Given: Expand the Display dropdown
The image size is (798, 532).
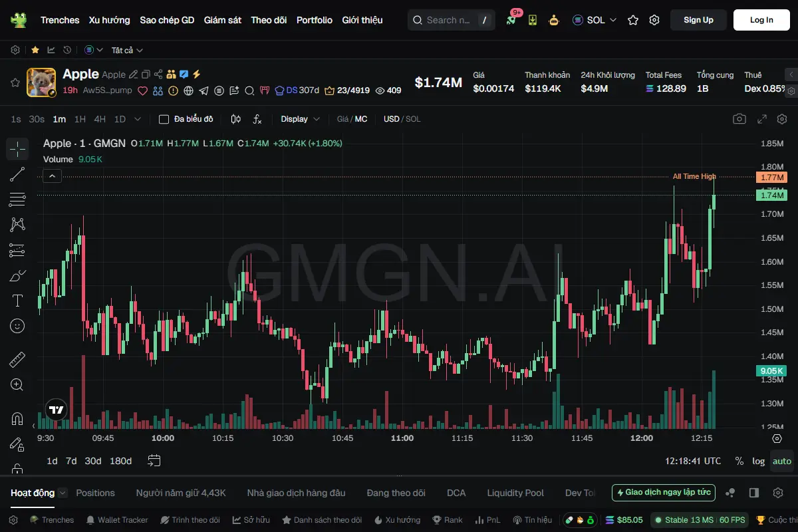Looking at the screenshot, I should pyautogui.click(x=301, y=119).
